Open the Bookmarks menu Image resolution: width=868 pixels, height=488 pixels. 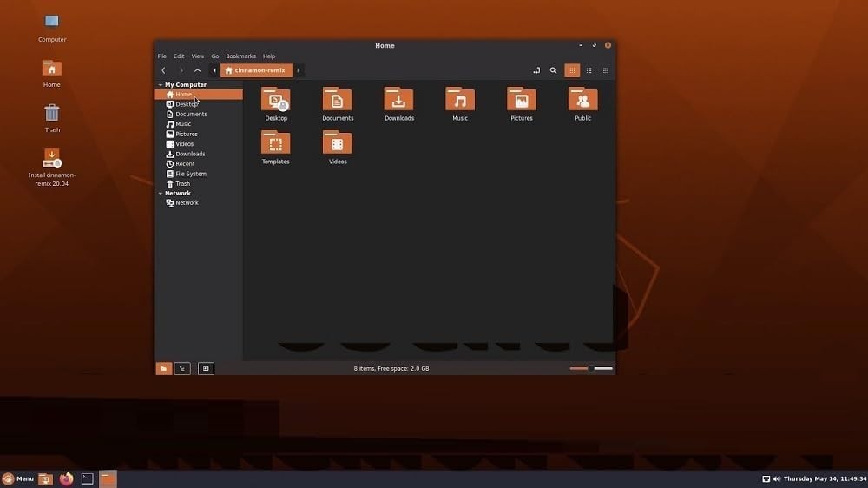pos(240,56)
